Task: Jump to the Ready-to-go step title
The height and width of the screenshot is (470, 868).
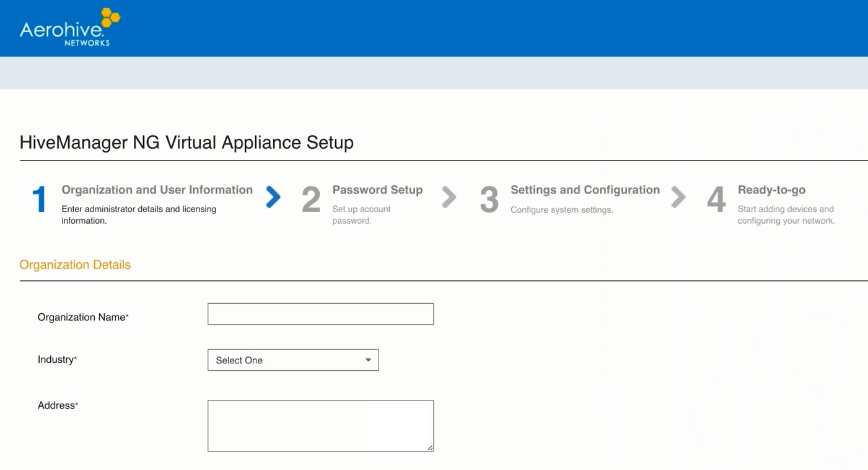Action: tap(771, 190)
